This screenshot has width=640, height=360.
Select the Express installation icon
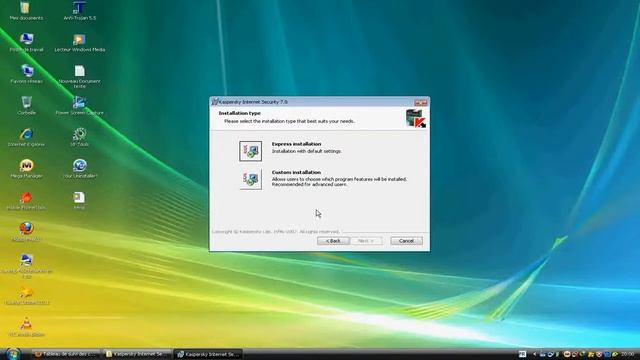250,151
